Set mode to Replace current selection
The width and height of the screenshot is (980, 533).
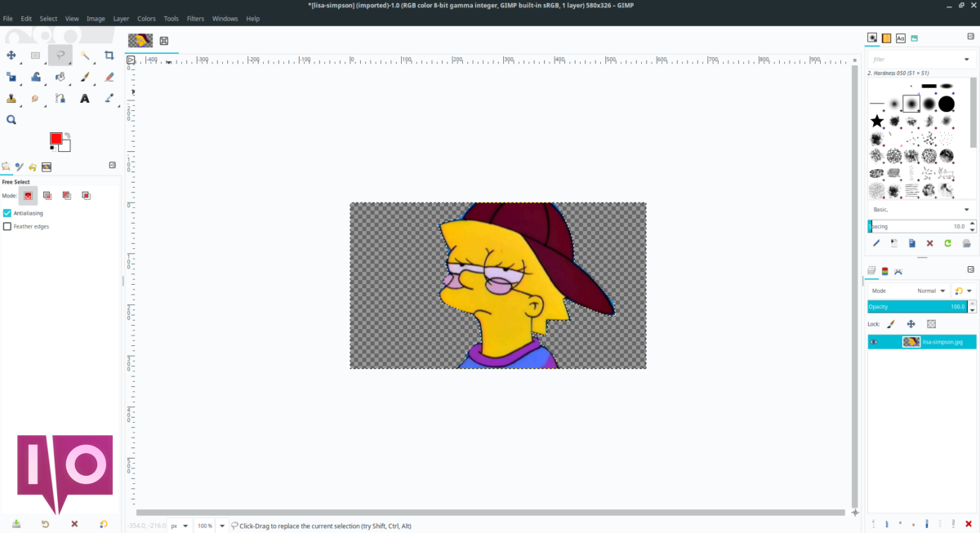coord(28,195)
